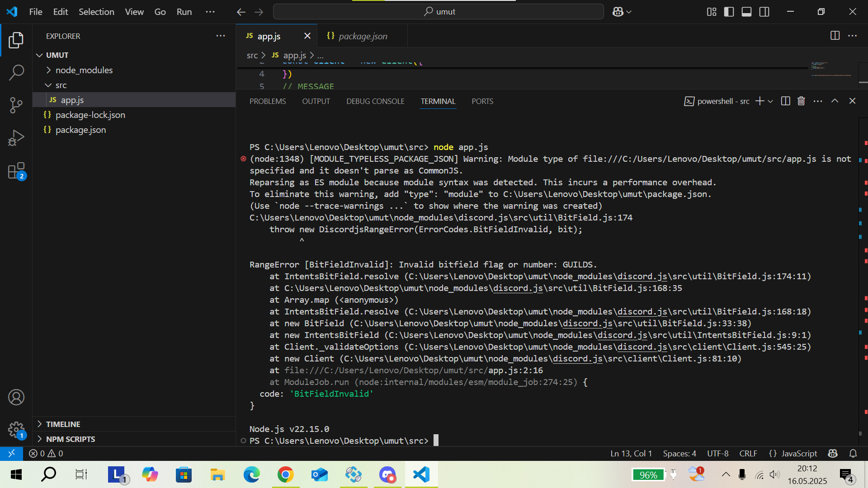The height and width of the screenshot is (488, 868).
Task: Change encoding via UTF-8 status item
Action: pyautogui.click(x=717, y=453)
